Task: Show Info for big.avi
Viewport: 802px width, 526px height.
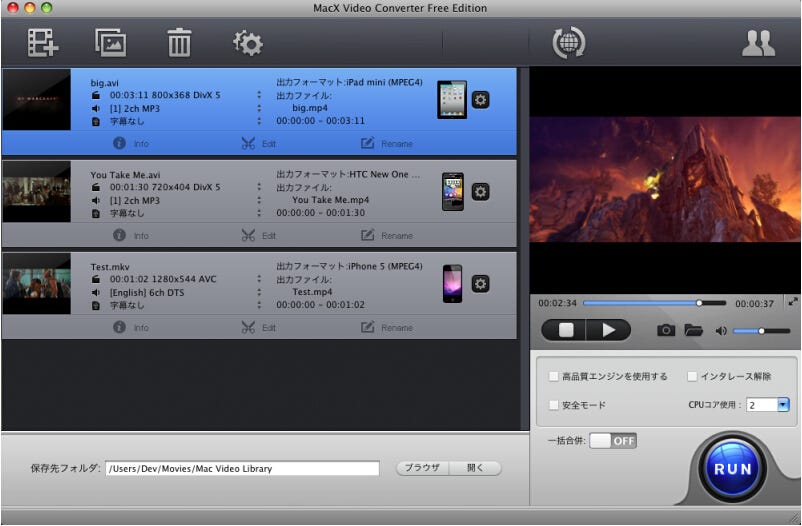Action: tap(131, 143)
